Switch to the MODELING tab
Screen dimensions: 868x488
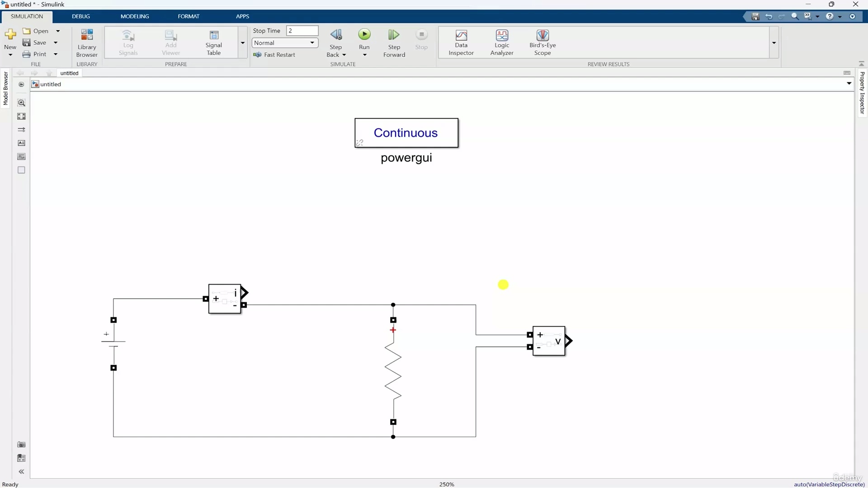134,16
